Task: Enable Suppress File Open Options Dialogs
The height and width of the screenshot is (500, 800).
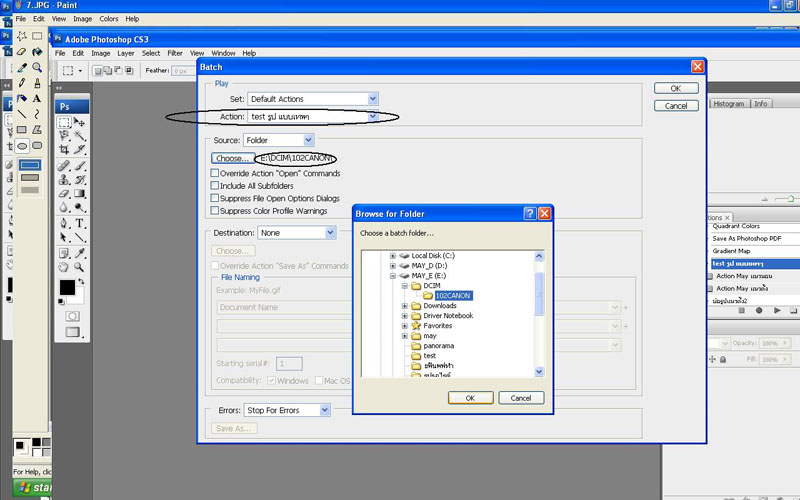Action: [x=215, y=198]
